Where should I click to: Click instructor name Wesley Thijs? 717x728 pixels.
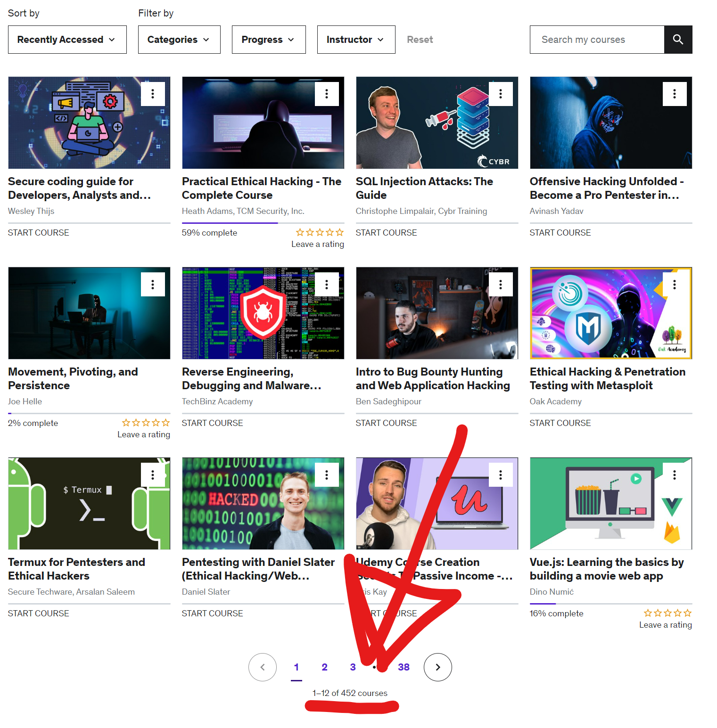31,211
